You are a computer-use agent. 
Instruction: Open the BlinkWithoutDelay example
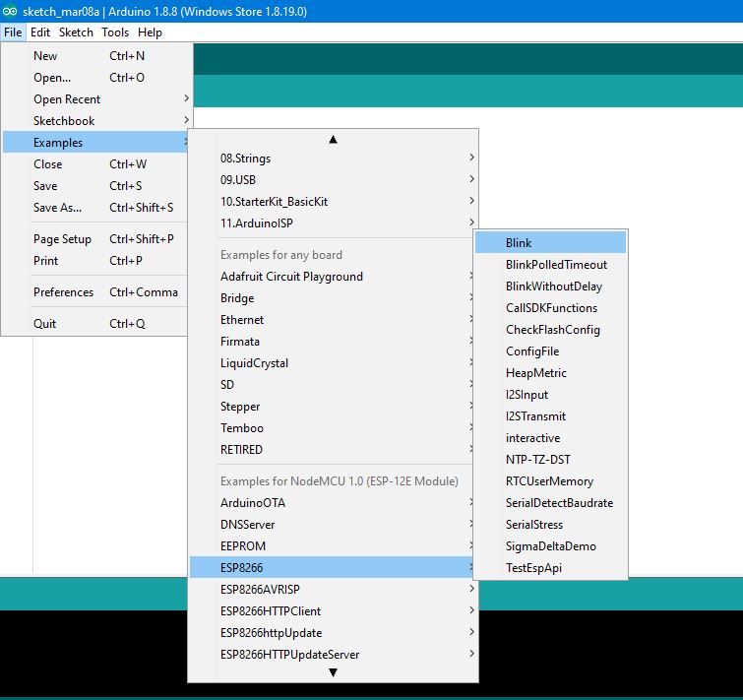coord(551,286)
